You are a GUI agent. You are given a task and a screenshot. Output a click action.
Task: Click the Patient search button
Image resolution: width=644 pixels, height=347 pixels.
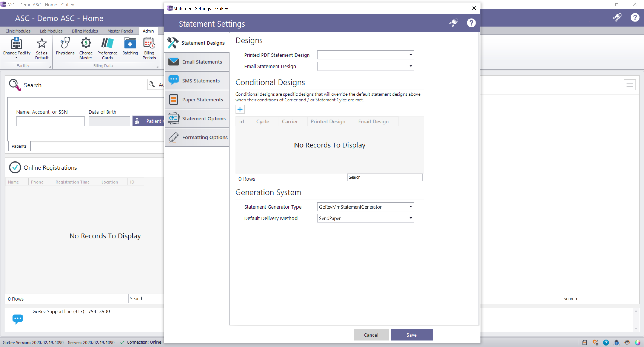point(148,121)
